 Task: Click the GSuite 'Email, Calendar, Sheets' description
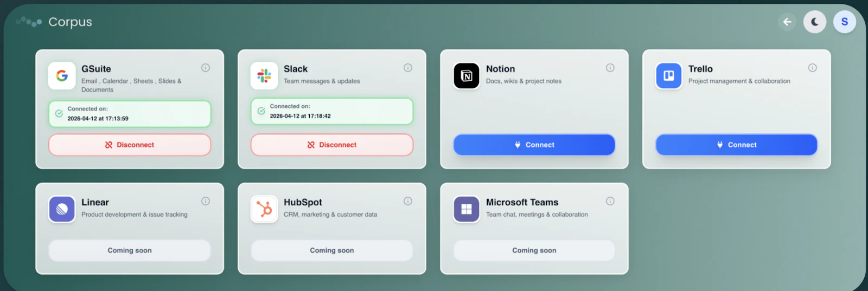click(131, 85)
